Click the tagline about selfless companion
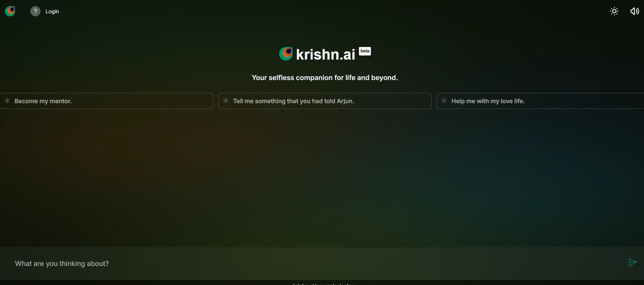This screenshot has width=644, height=285. coord(324,78)
